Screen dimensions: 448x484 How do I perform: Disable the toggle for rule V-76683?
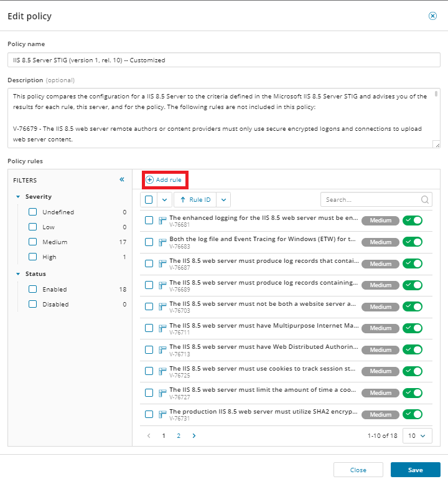pyautogui.click(x=412, y=242)
